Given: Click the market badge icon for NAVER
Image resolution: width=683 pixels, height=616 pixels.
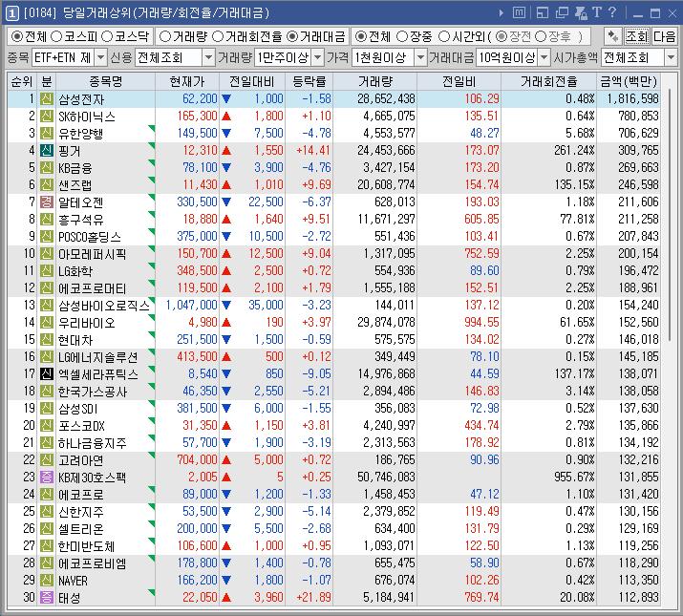Looking at the screenshot, I should [47, 581].
